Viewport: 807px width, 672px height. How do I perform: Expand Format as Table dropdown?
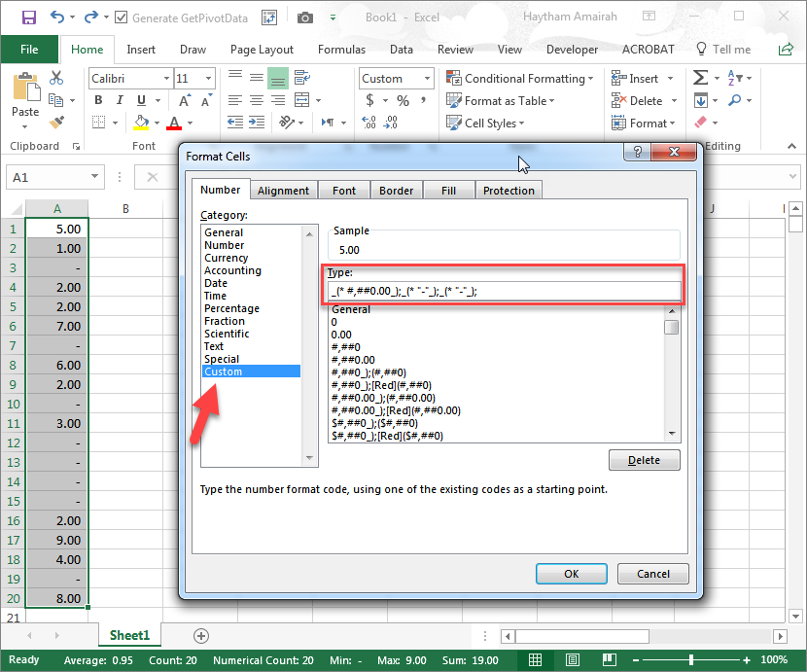coord(501,100)
